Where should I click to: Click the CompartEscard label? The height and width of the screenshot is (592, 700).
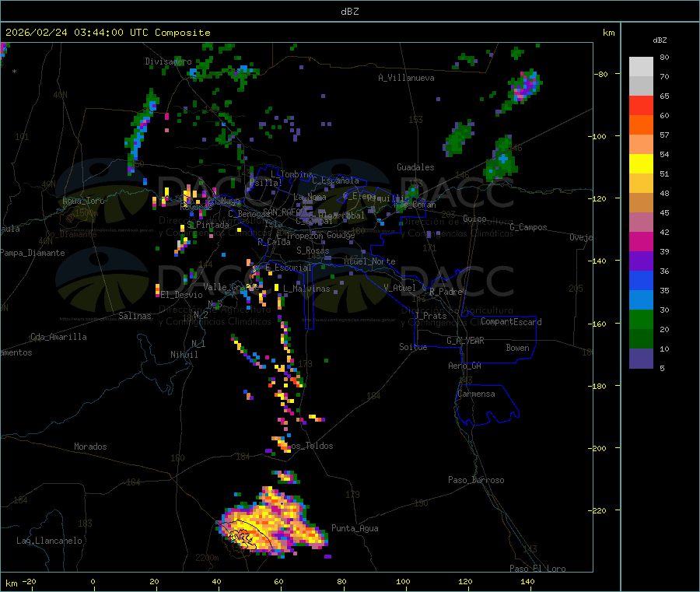(511, 322)
